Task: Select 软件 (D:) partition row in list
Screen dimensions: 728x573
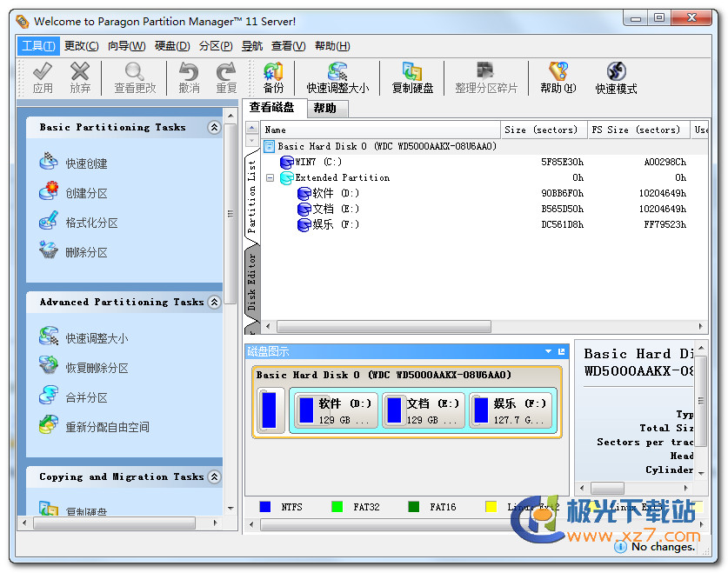Action: tap(483, 193)
